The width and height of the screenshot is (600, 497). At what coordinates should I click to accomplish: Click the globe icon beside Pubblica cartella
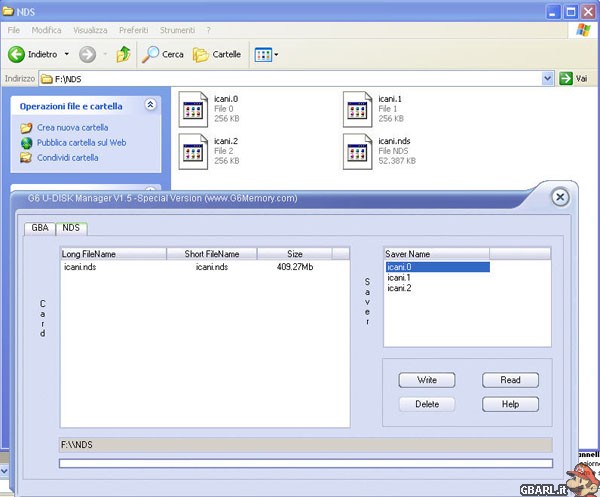click(x=26, y=143)
